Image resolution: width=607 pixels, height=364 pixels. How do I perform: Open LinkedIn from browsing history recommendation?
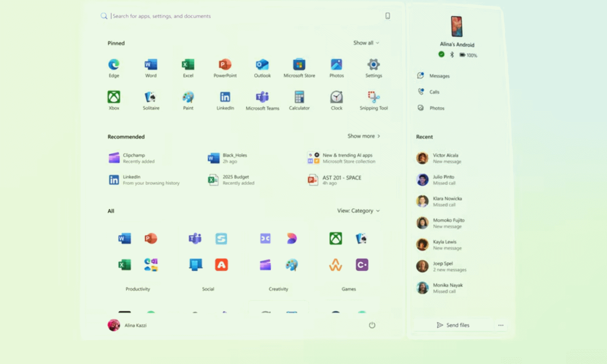[144, 180]
